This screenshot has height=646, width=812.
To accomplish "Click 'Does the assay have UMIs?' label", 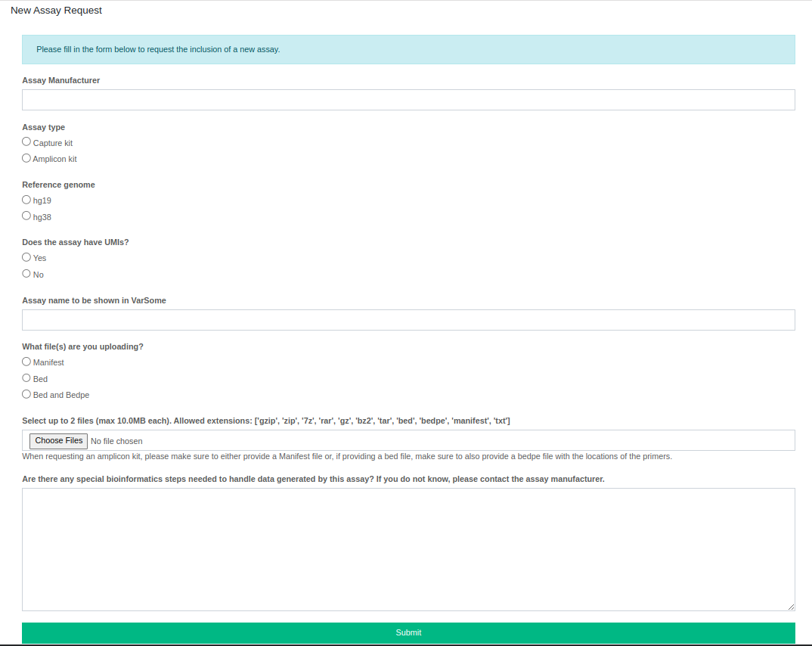I will click(76, 243).
